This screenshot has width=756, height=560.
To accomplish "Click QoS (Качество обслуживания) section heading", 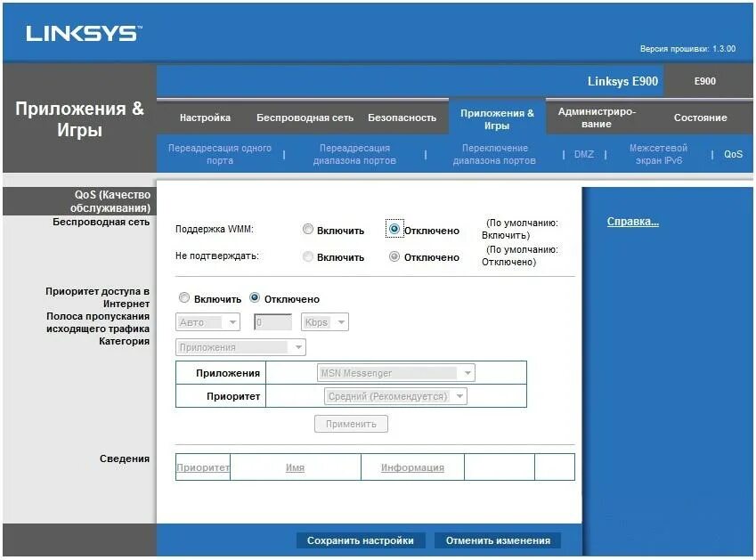I will coord(110,201).
